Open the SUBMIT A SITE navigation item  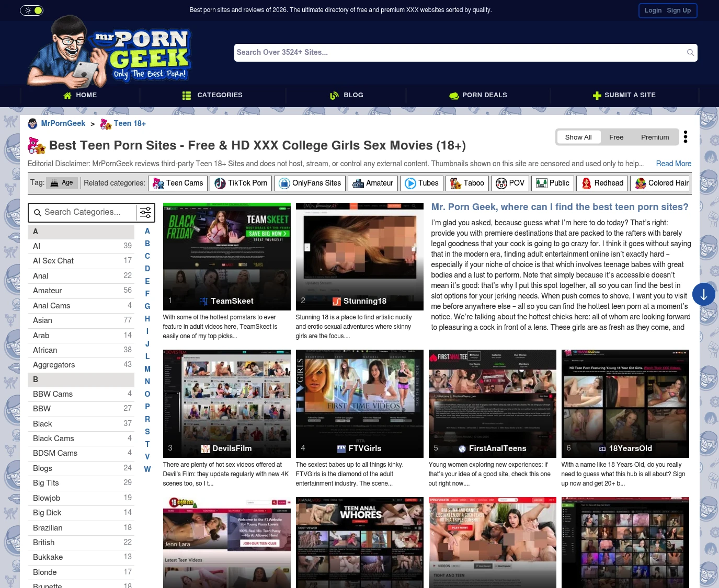(624, 95)
